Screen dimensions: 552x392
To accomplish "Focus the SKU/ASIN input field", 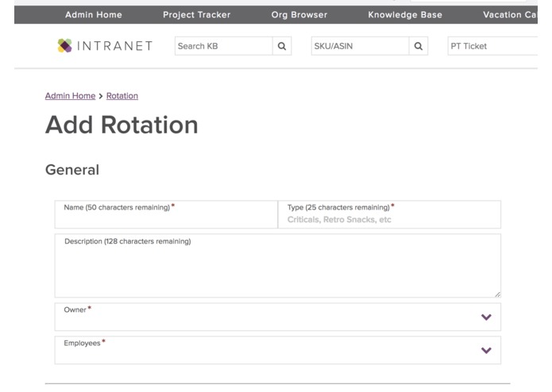I will 360,46.
